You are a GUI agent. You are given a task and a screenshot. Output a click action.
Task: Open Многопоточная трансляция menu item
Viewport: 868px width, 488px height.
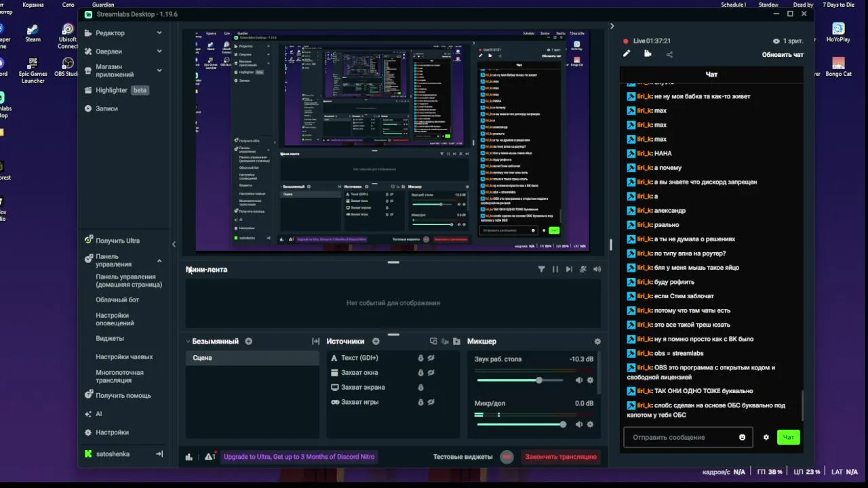point(120,376)
